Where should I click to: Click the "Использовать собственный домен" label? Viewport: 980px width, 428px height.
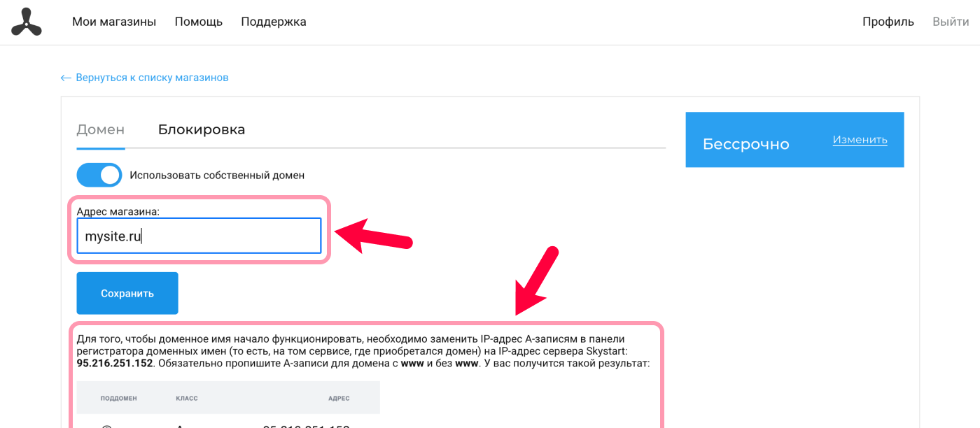[x=217, y=176]
